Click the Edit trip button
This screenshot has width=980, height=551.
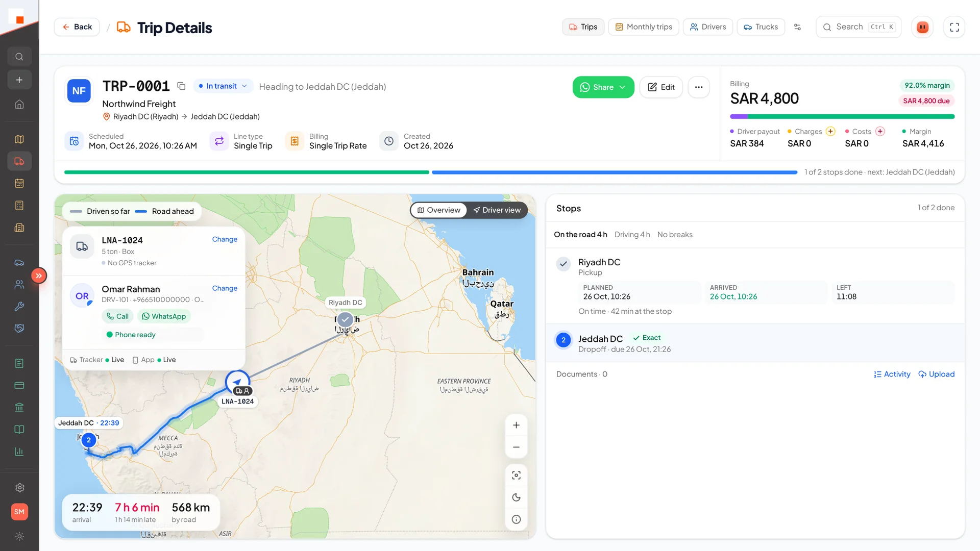661,87
